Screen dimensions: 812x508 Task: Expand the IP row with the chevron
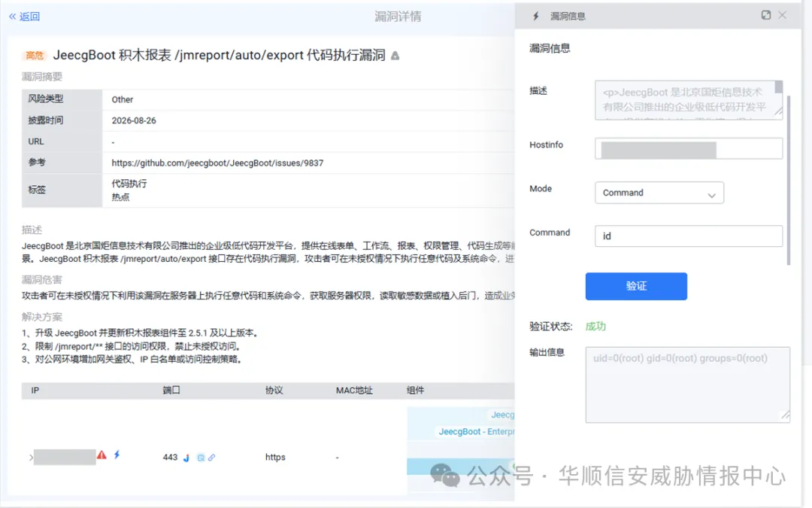click(x=31, y=458)
